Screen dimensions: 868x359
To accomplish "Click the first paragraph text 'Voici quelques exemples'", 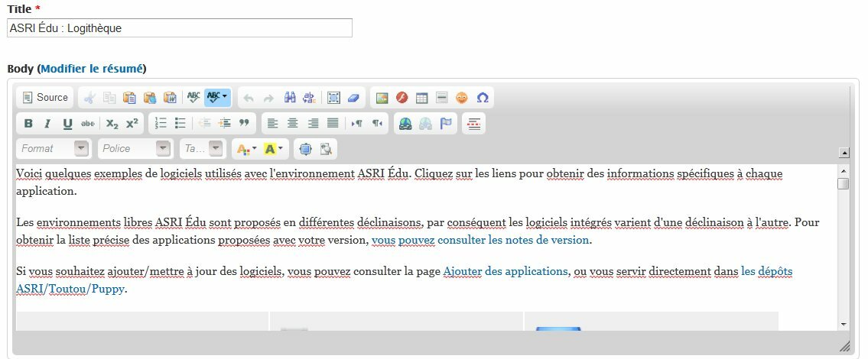I will (80, 173).
